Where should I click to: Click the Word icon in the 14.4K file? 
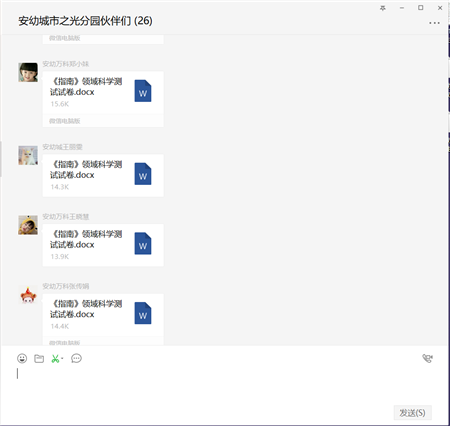143,313
